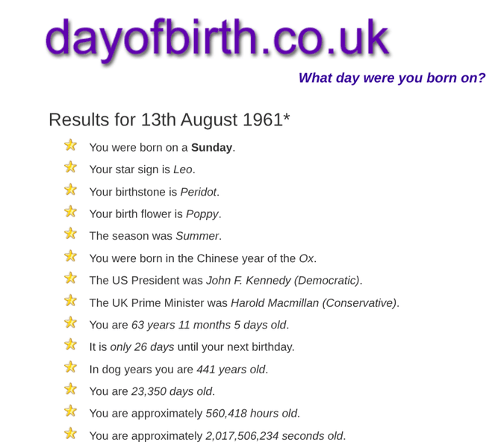Select the star beside the 23,350 days old line

coord(70,389)
